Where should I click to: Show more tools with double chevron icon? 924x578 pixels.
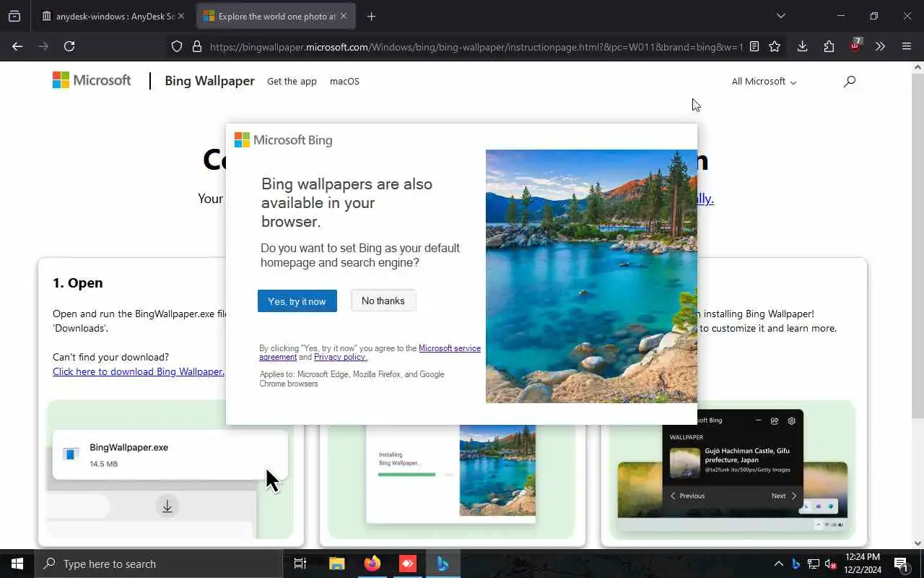click(x=880, y=46)
